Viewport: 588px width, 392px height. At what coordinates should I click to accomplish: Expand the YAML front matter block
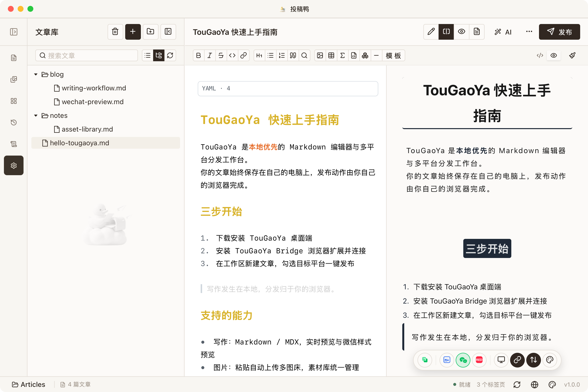tap(288, 88)
